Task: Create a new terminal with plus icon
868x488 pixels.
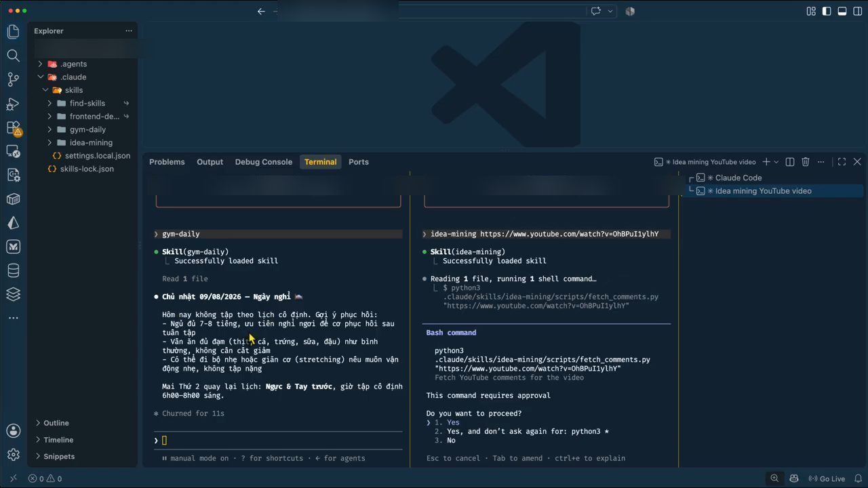Action: coord(766,162)
